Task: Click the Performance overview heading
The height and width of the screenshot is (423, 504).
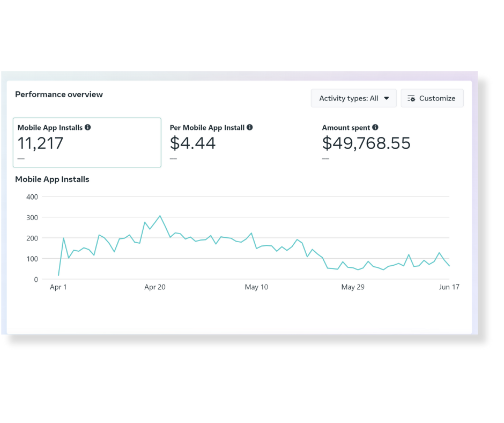Action: [59, 94]
